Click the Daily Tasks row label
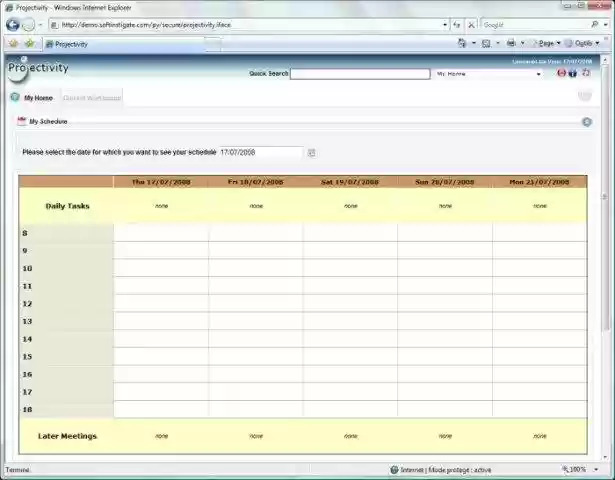 (67, 206)
